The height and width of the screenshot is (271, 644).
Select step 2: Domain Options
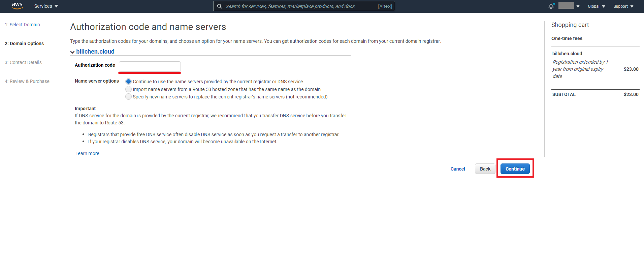pos(24,43)
